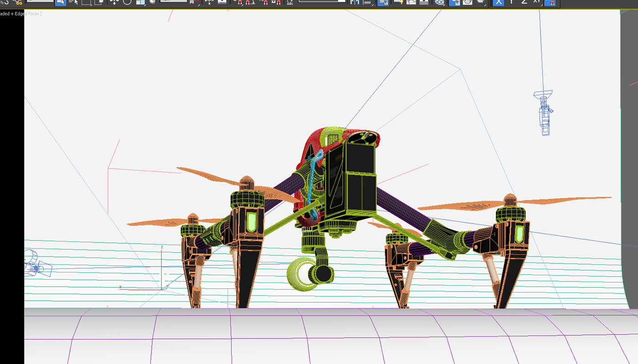Screen dimensions: 638x364
Task: Click the Undo icon
Action: [x=5, y=3]
